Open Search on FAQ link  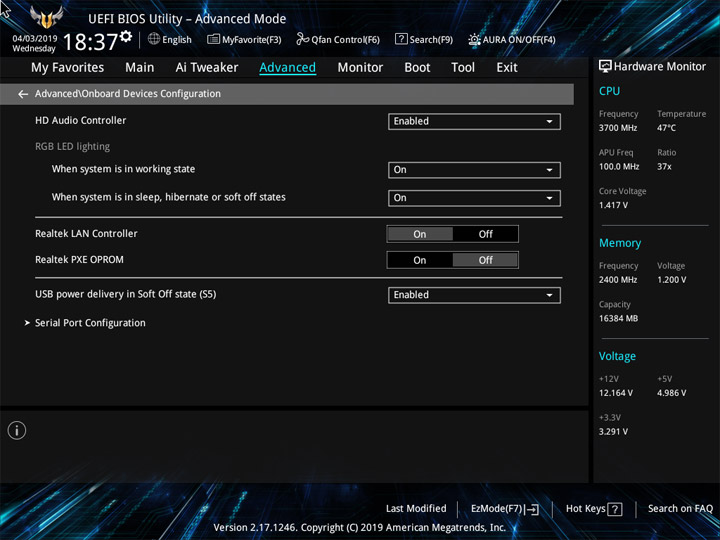click(x=680, y=509)
